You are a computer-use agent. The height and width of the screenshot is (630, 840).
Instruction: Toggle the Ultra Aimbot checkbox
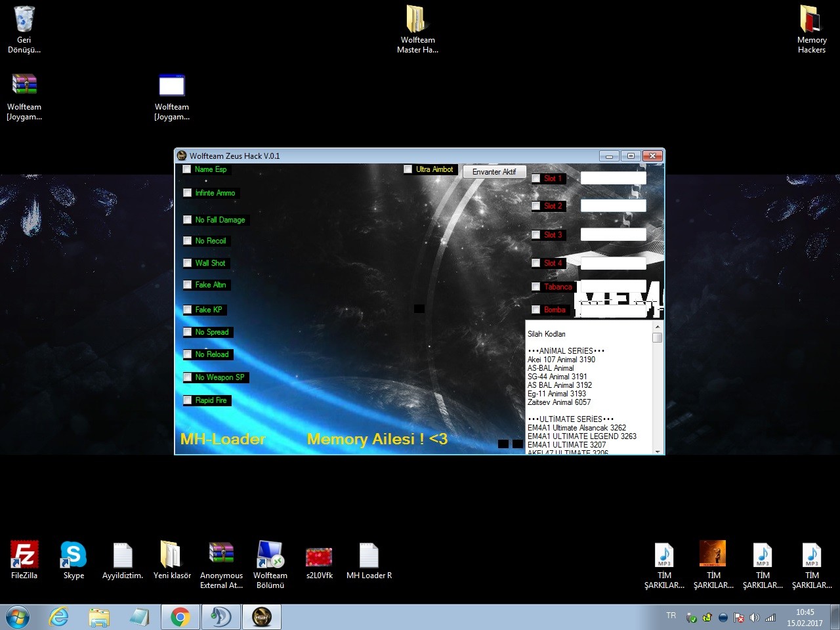[408, 169]
